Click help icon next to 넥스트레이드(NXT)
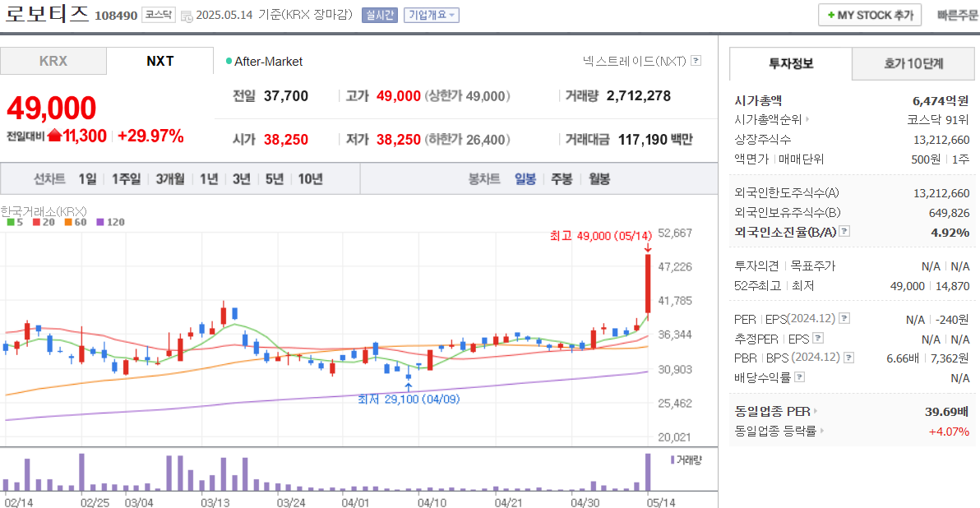Viewport: 980px width, 508px height. tap(696, 61)
